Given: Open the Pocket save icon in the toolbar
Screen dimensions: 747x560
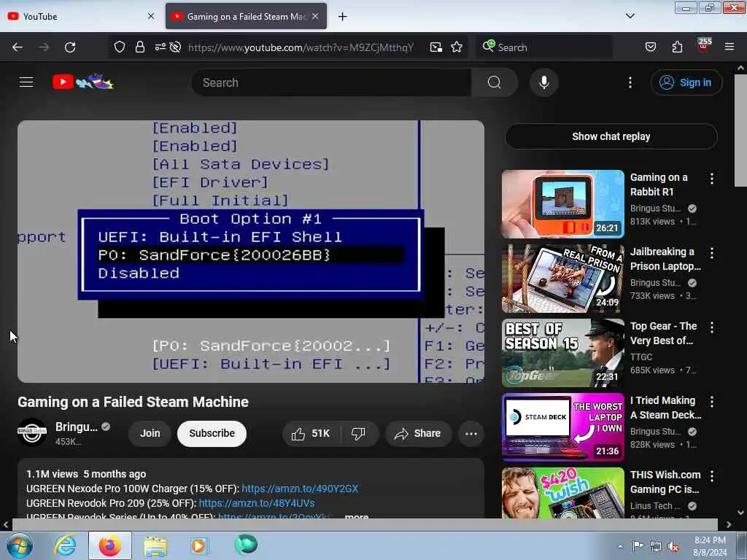Looking at the screenshot, I should [x=650, y=47].
